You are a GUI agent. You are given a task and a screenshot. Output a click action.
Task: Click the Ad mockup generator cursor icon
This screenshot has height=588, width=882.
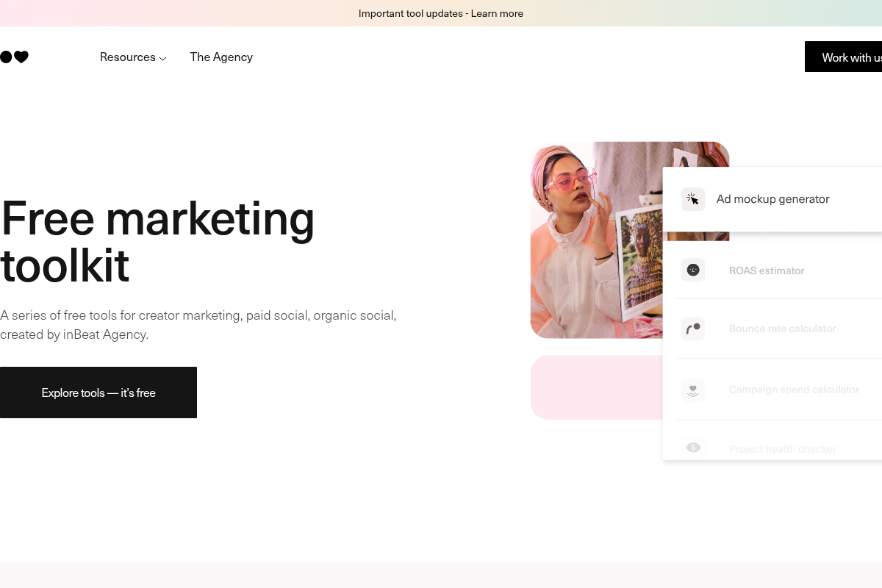point(692,199)
